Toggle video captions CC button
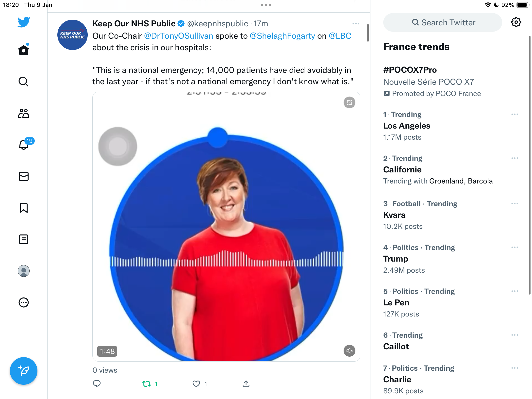Viewport: 532px width, 399px height. click(x=349, y=102)
